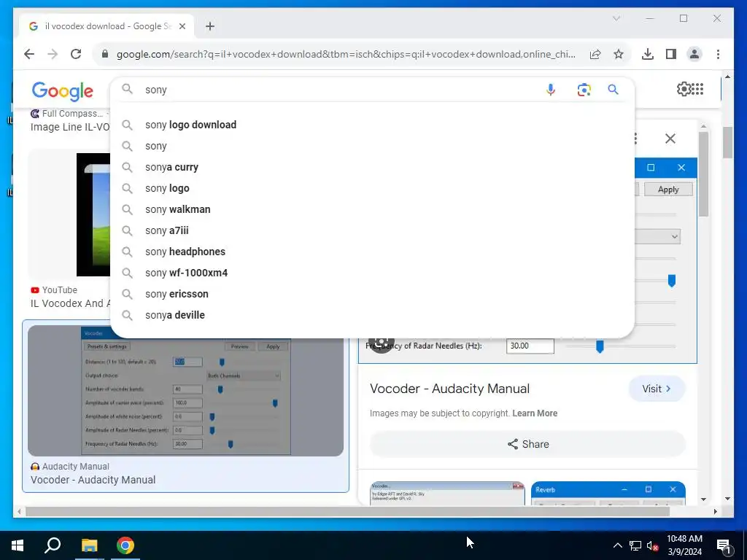Click the preview panel vertical scrollbar

click(704, 174)
